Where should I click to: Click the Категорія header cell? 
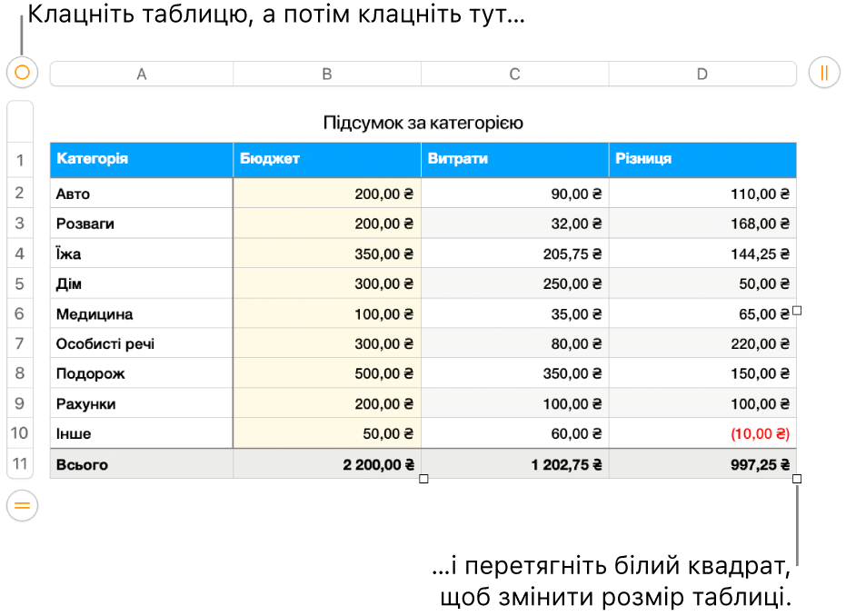click(142, 160)
